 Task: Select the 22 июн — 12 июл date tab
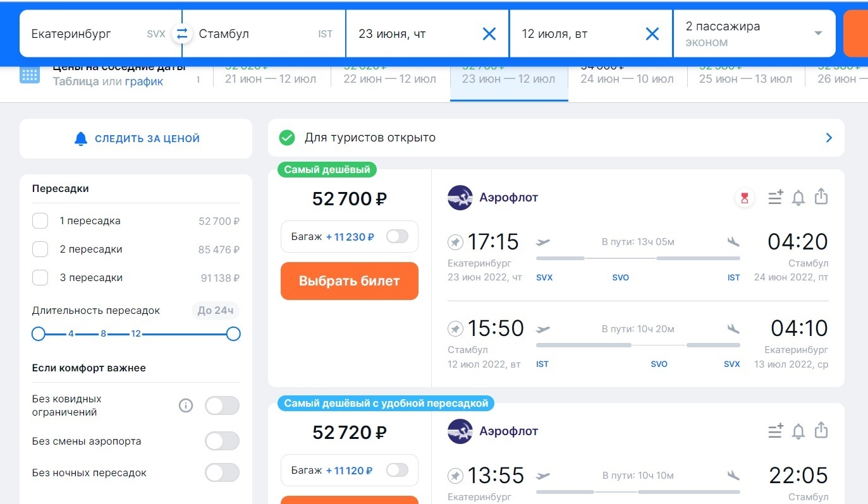tap(390, 78)
